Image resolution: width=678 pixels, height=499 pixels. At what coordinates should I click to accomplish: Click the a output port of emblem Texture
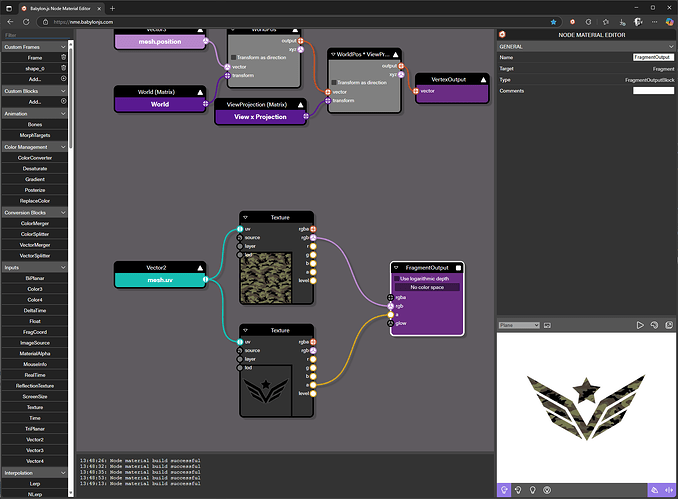[x=313, y=385]
